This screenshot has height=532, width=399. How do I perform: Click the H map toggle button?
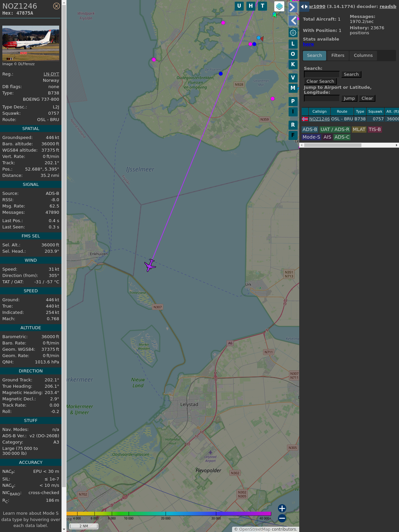(x=251, y=6)
